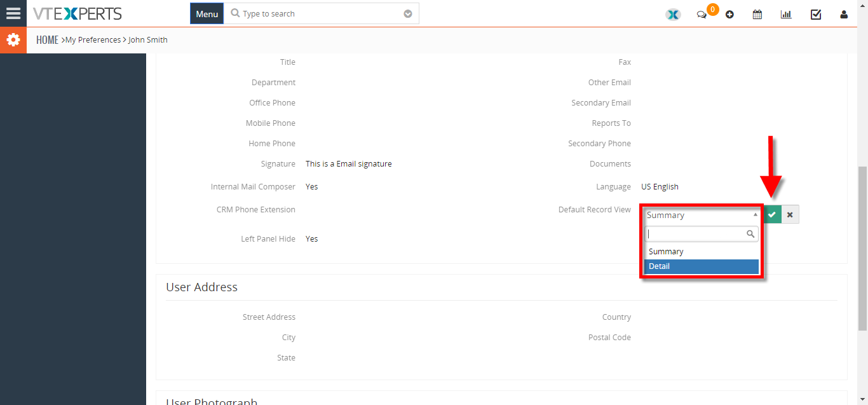Image resolution: width=868 pixels, height=405 pixels.
Task: Open the reports bar chart icon
Action: [x=786, y=14]
